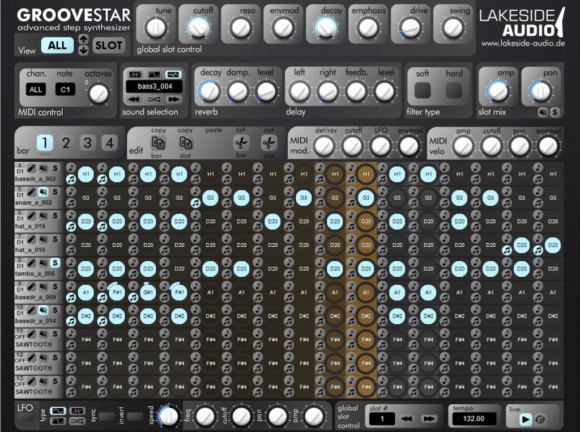Click the MIDI control octaves knob
This screenshot has width=580, height=432.
pos(99,94)
